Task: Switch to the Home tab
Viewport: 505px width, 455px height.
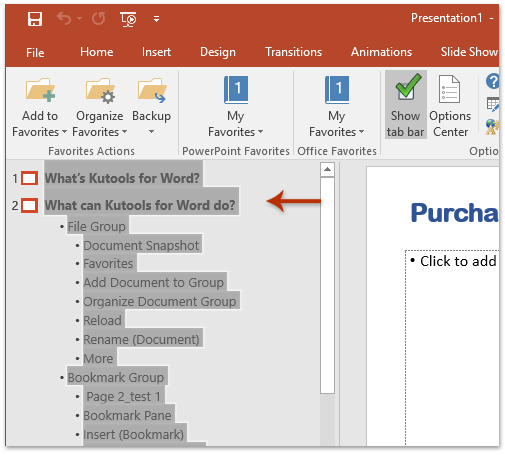Action: 97,52
